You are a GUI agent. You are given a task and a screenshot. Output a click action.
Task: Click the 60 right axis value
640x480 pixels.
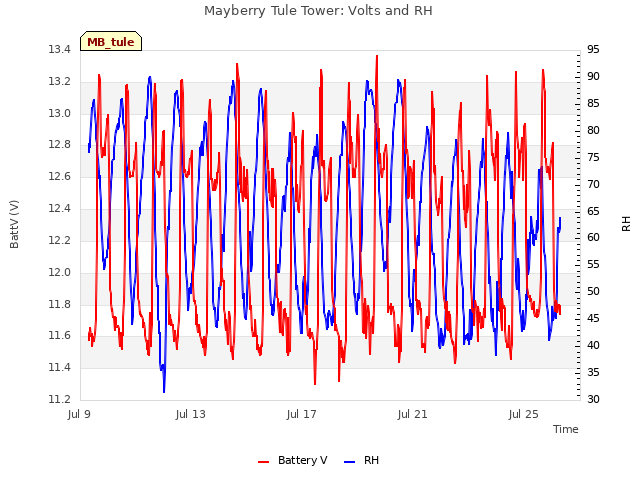pyautogui.click(x=593, y=238)
